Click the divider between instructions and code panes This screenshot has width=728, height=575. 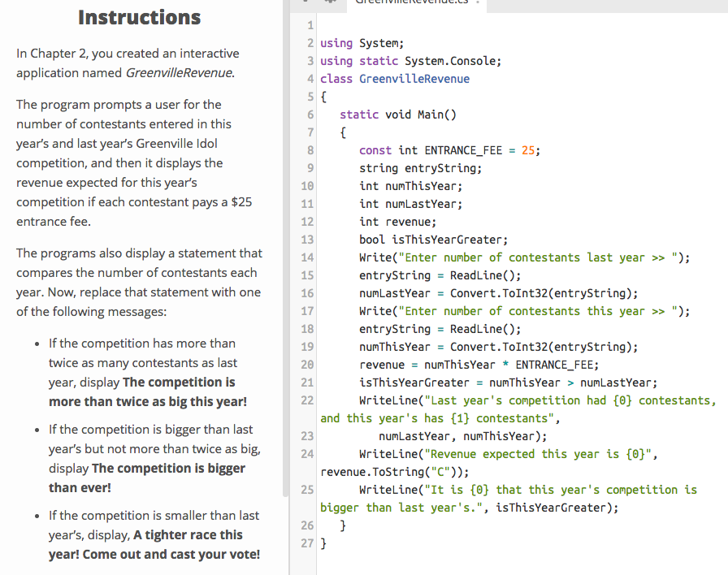tap(286, 284)
